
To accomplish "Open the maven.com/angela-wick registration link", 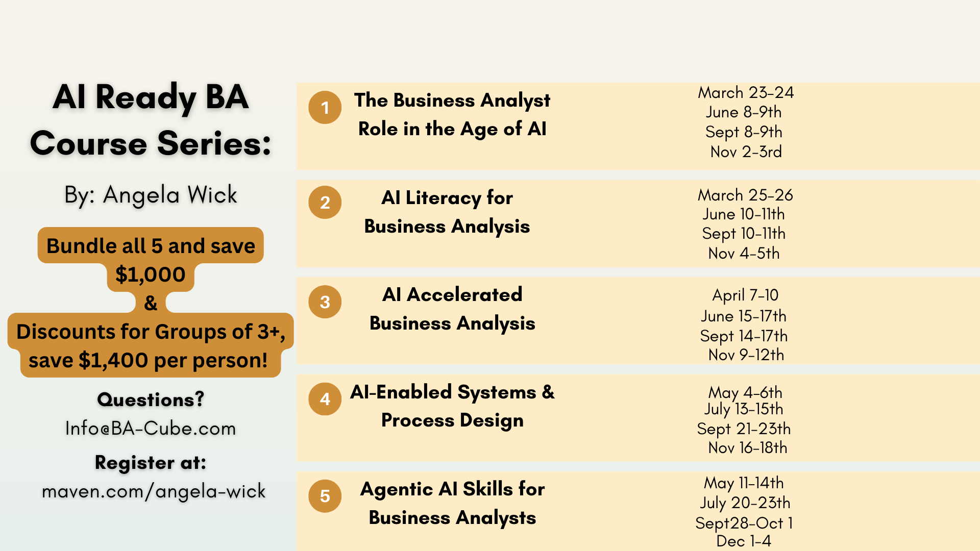I will pos(154,491).
